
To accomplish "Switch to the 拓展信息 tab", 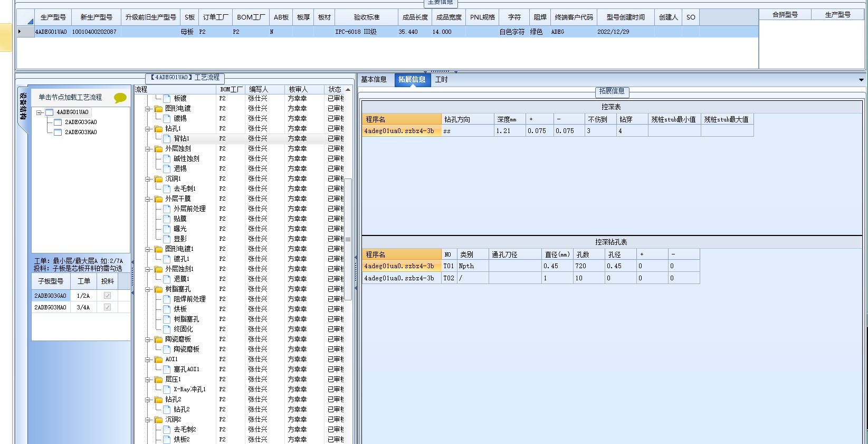I will [x=412, y=80].
